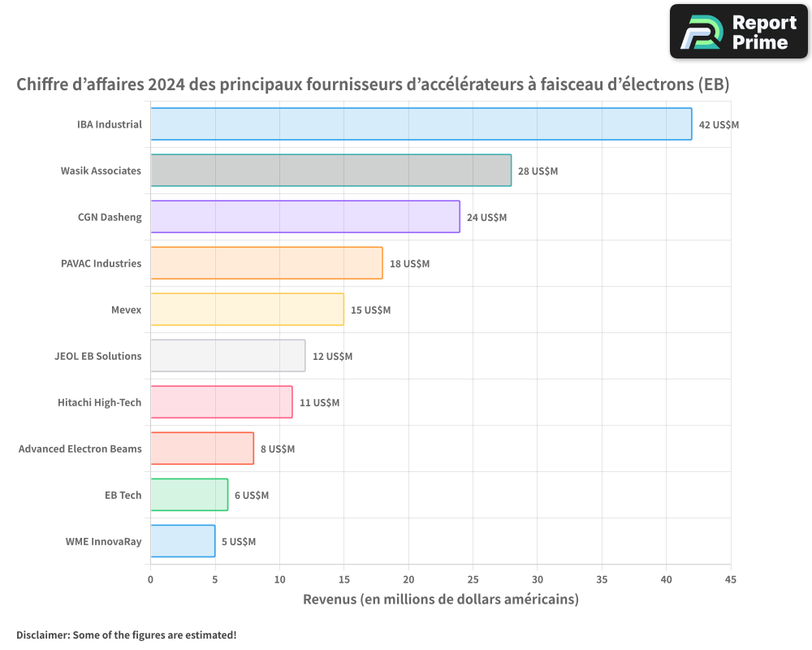Click the IBA Industrial axis label

tap(109, 124)
